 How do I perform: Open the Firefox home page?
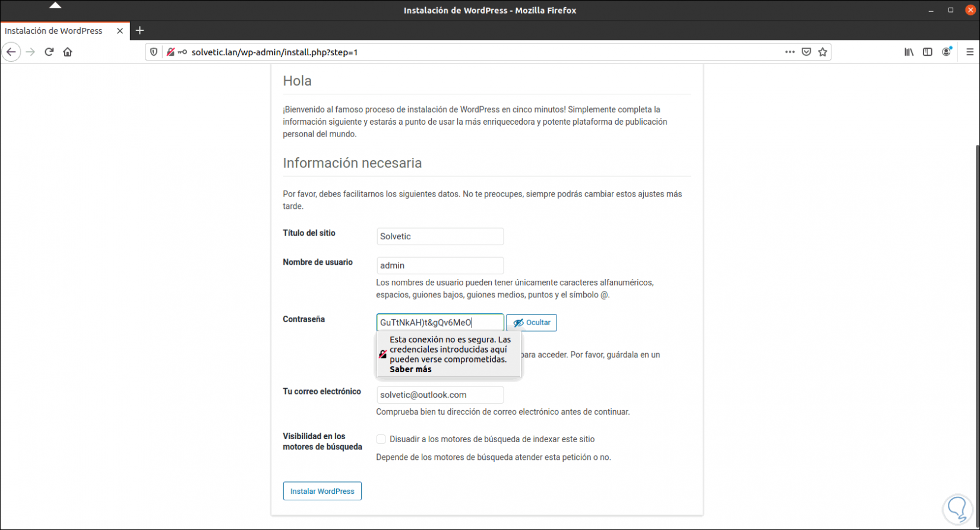point(68,52)
